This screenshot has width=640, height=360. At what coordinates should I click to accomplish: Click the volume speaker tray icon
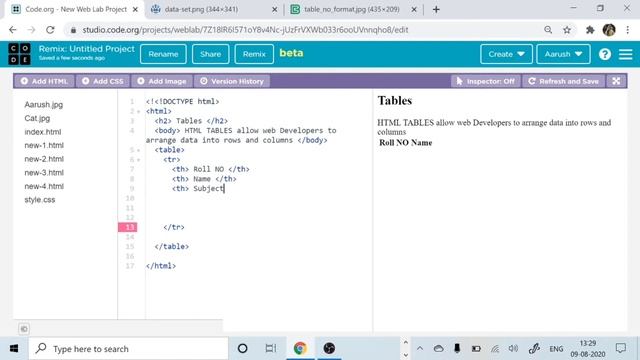(513, 349)
